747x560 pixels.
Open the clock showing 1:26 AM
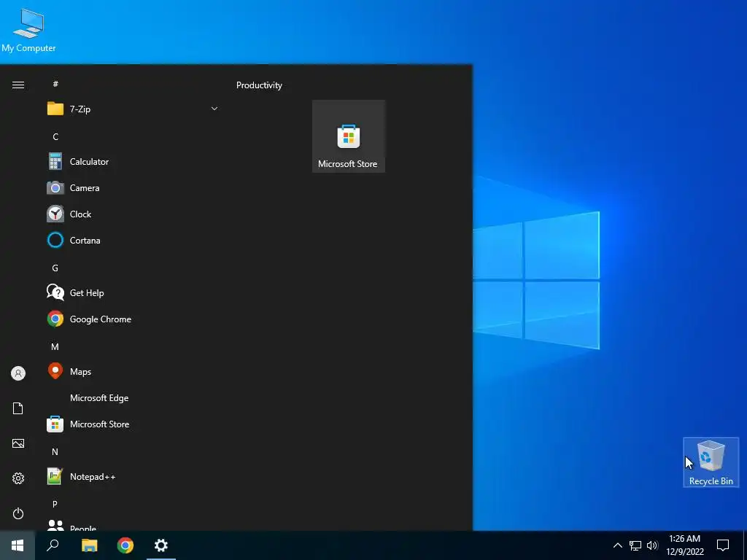685,545
